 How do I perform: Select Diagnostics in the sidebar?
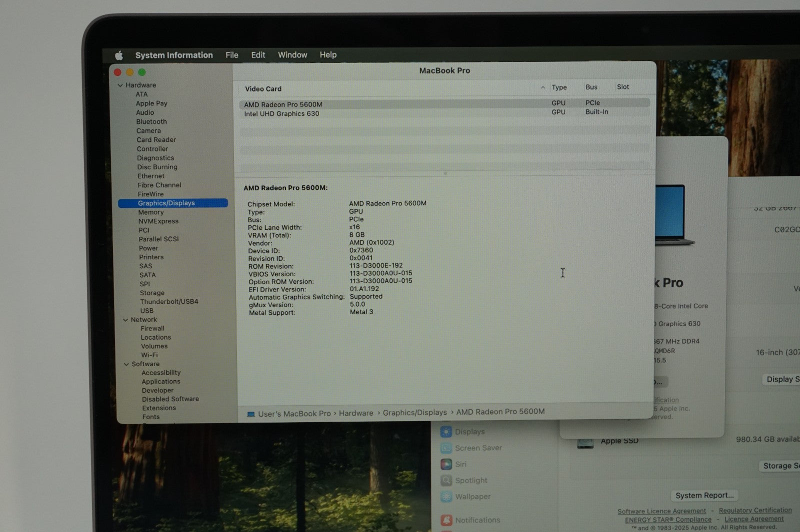point(155,158)
